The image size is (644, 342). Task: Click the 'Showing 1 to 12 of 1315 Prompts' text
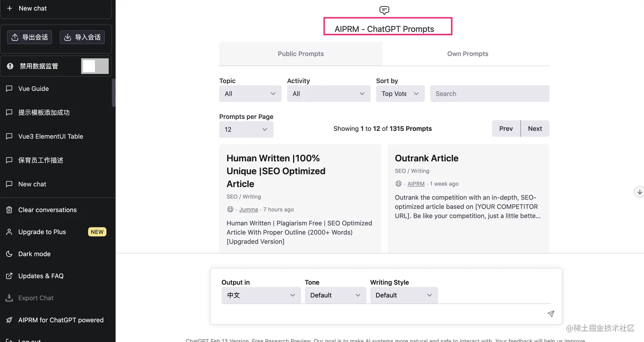pyautogui.click(x=382, y=129)
